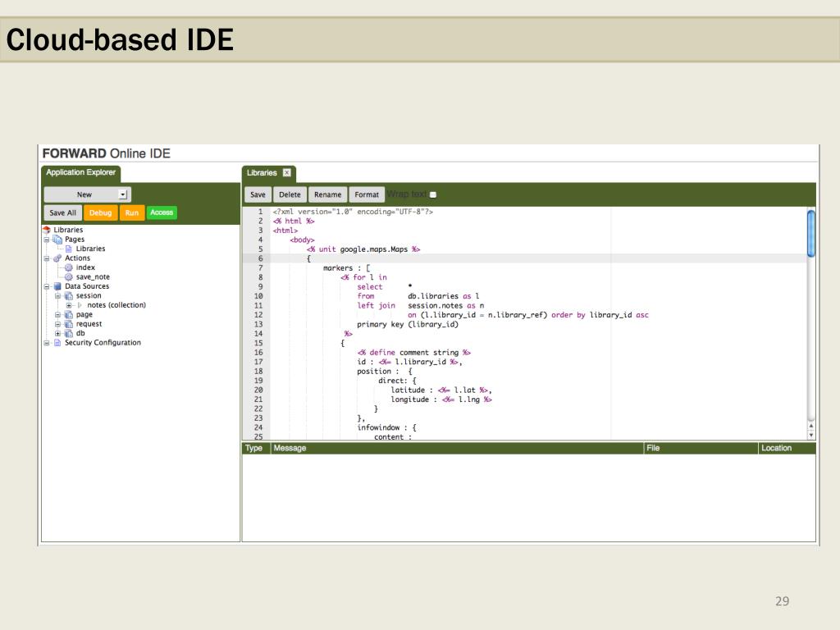This screenshot has width=840, height=630.
Task: Select the index action tree item
Action: 85,267
